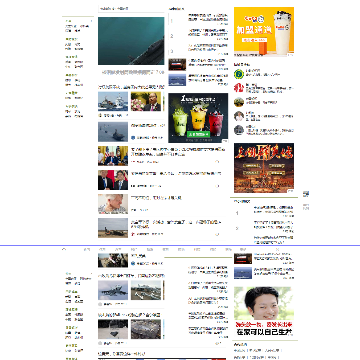The height and width of the screenshot is (360, 360).
Task: Close the sticky navigation bar with X
Action: (x=277, y=249)
